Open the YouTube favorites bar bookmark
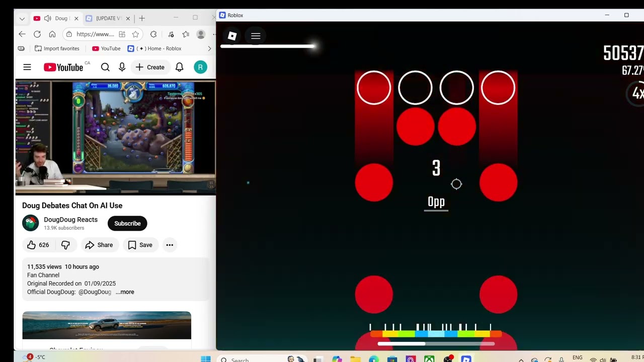This screenshot has height=362, width=644. tap(106, 49)
